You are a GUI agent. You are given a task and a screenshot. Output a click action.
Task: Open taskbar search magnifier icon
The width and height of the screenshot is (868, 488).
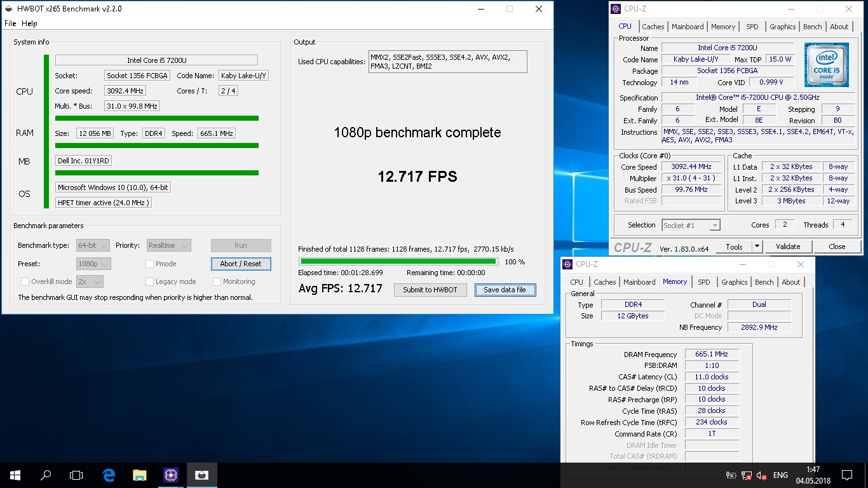coord(46,475)
